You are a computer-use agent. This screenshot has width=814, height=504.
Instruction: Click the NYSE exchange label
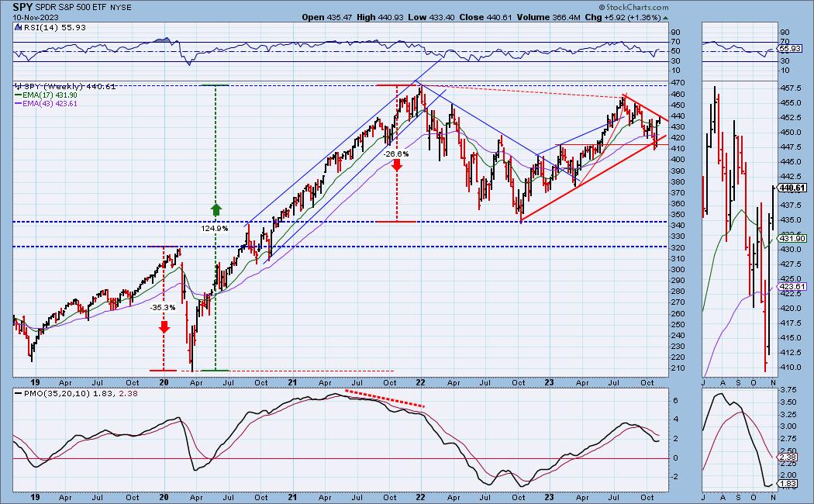pyautogui.click(x=120, y=7)
